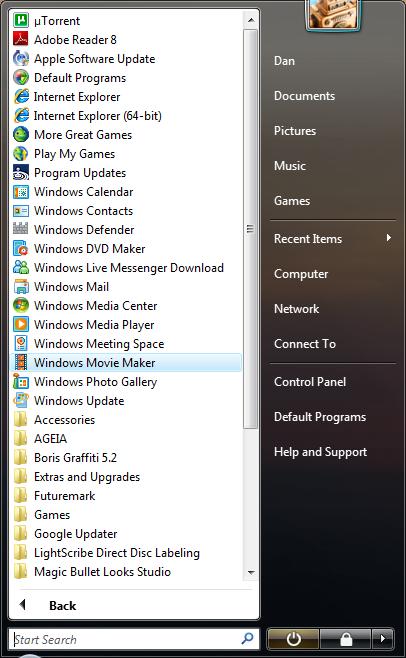Click the programs list scrollbar down arrow
Image resolution: width=406 pixels, height=658 pixels.
(x=251, y=572)
